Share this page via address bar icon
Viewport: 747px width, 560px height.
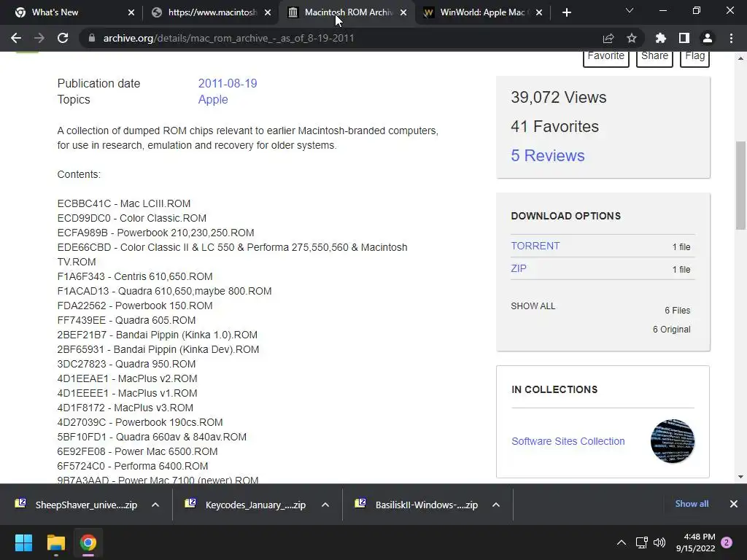click(608, 38)
